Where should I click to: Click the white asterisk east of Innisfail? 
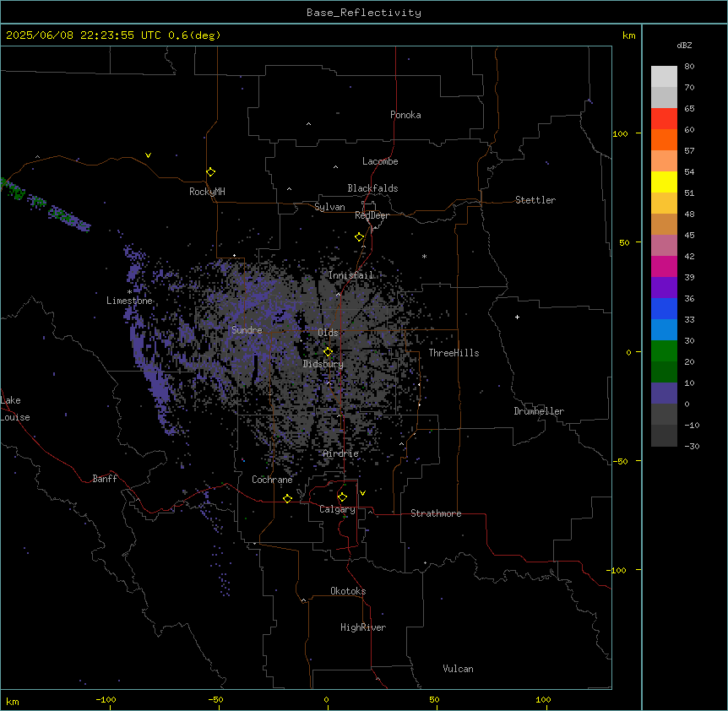coord(424,256)
